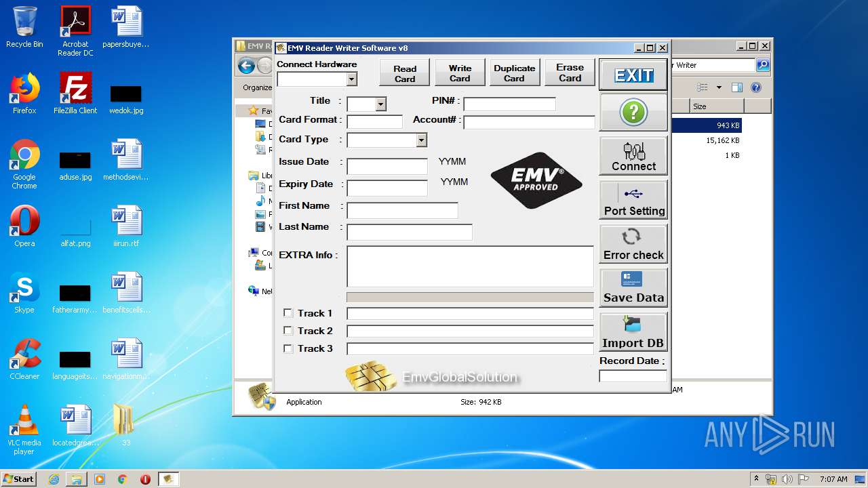Click the Account# input field
This screenshot has width=868, height=488.
(x=529, y=123)
